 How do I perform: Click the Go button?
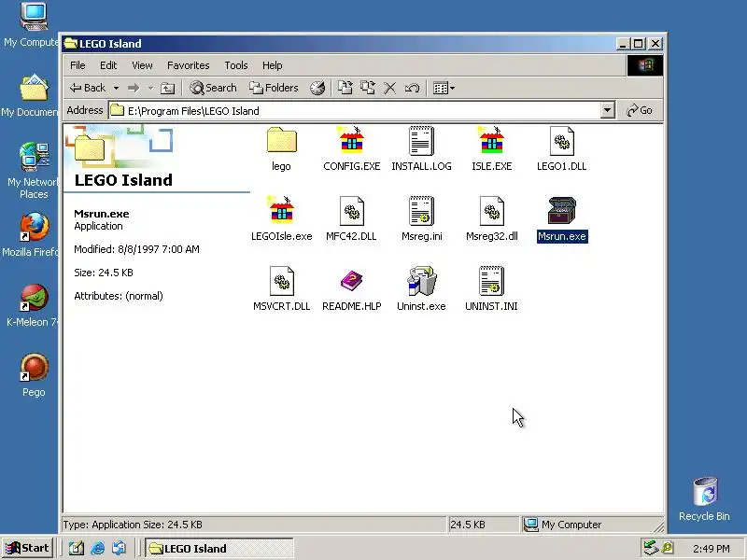(x=640, y=110)
